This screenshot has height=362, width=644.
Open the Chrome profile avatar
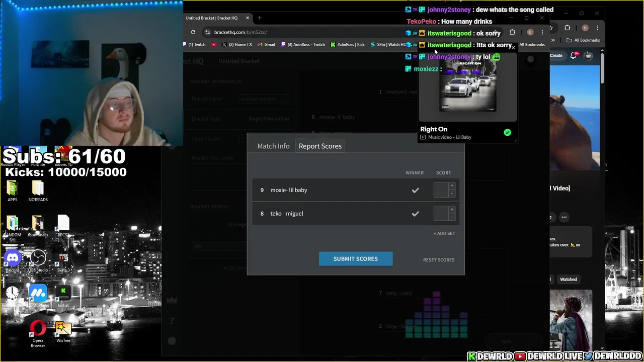pos(530,32)
